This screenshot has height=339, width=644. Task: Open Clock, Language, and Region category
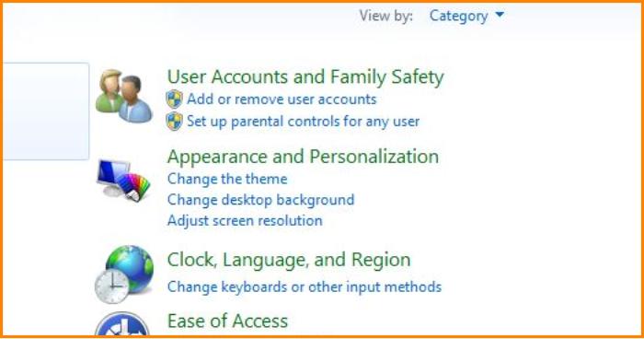coord(289,260)
